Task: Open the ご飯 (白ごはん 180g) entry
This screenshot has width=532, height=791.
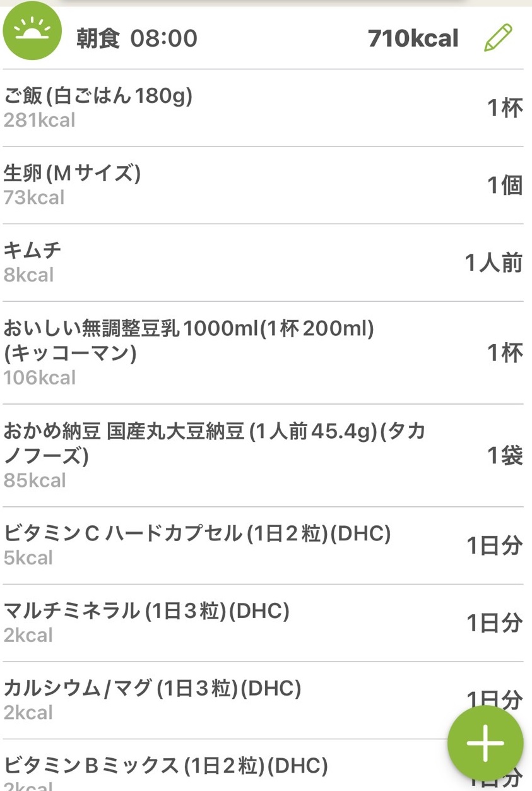Action: tap(263, 108)
